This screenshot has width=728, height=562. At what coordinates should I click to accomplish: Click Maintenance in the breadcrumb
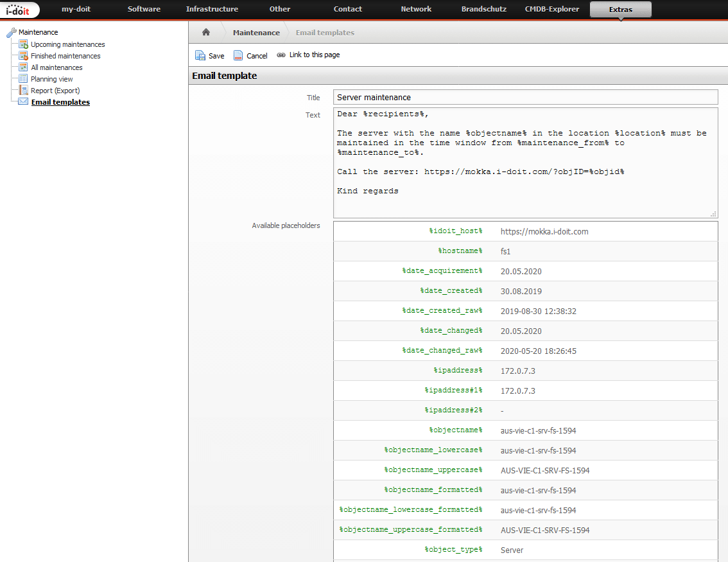coord(256,31)
